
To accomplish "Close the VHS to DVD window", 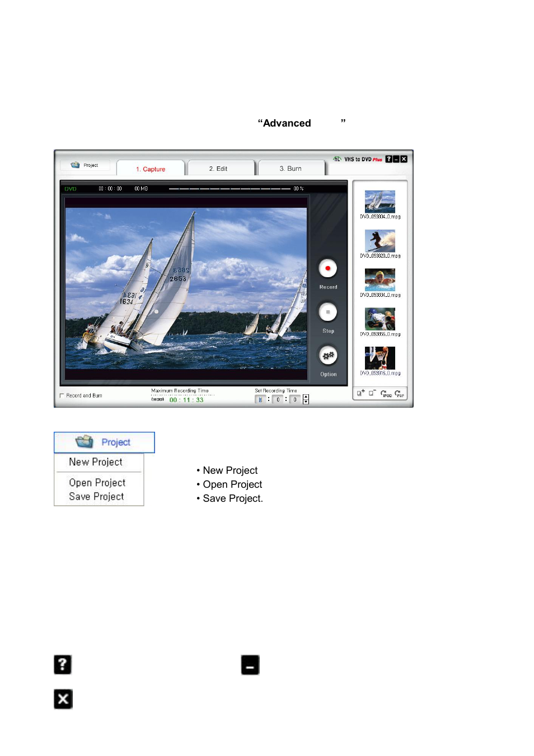I will pos(404,159).
